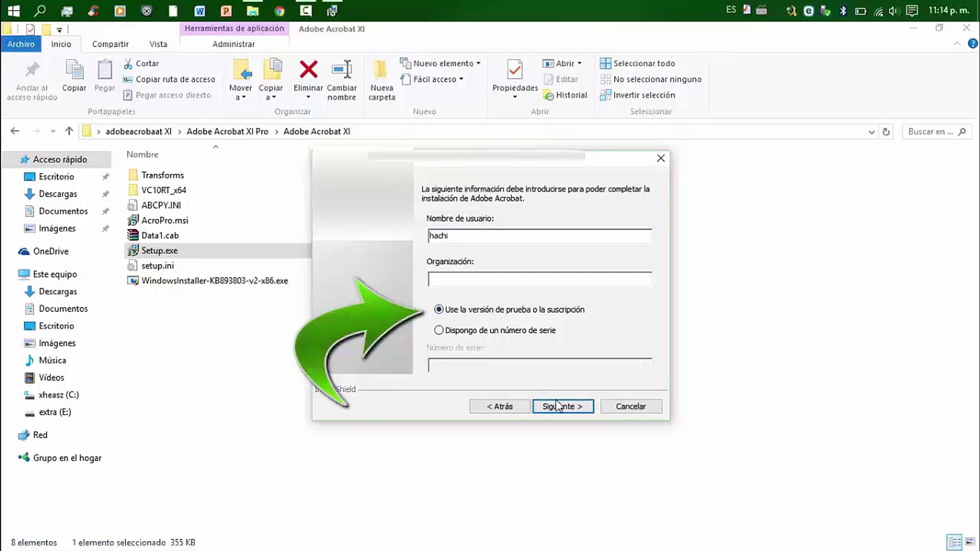
Task: Unpin Descargas from Acceso rápido
Action: click(x=106, y=194)
